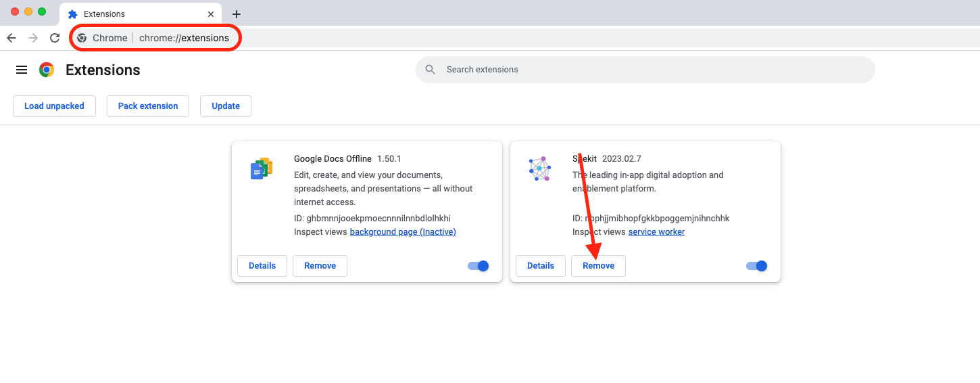
Task: Disable the Spekit extension toggle
Action: [x=756, y=266]
